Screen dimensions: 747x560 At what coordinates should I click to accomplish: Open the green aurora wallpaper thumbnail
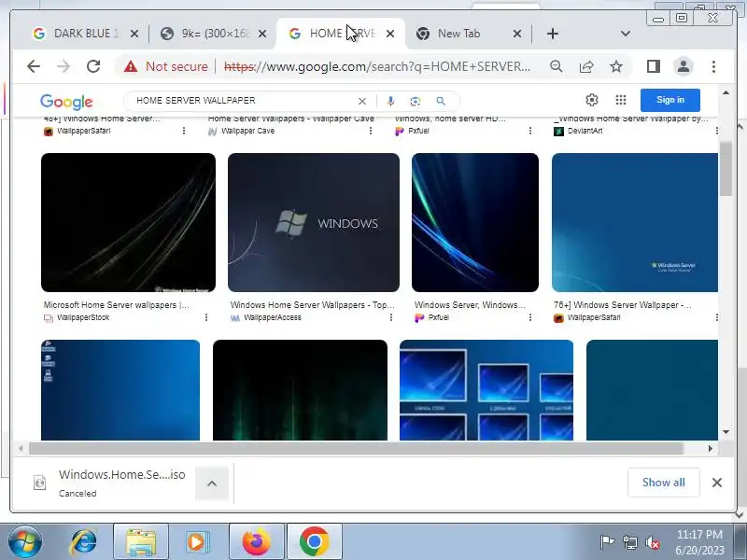300,390
